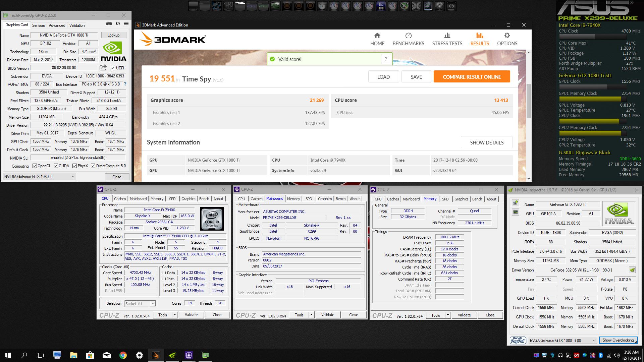Screen dimensions: 644x362
Task: Open the 3DMark Options section
Action: 507,39
